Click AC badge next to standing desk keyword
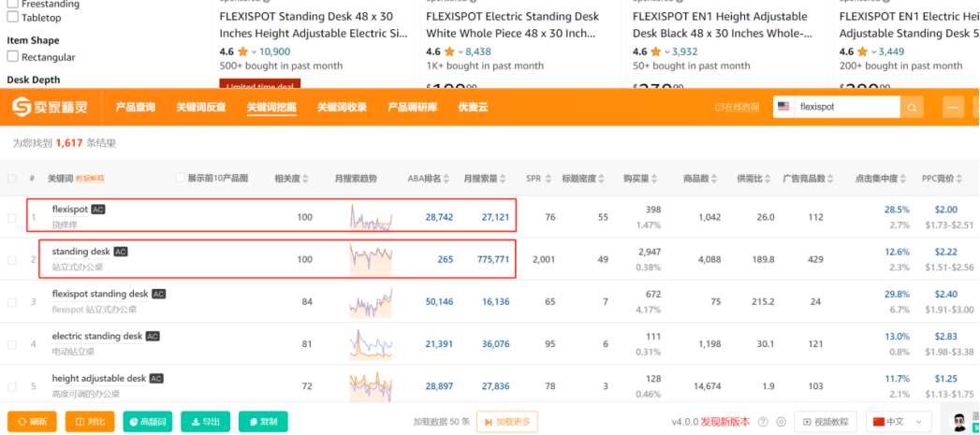The image size is (980, 435). pos(121,252)
